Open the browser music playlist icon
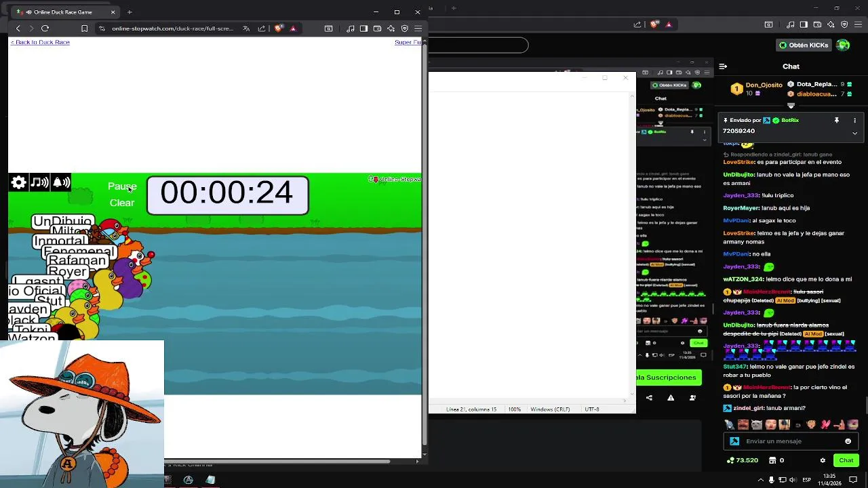 tap(351, 28)
